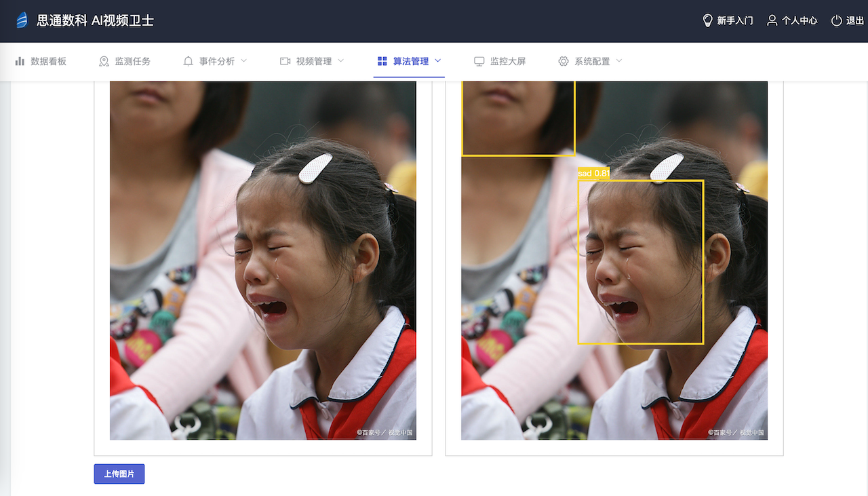Screen dimensions: 868x496
Task: Expand the 事件分析 dropdown chevron
Action: click(x=244, y=61)
